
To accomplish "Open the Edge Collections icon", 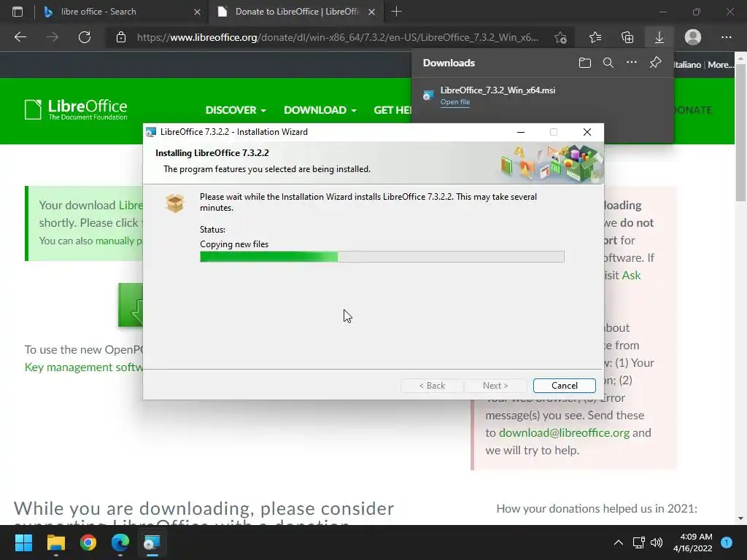I will coord(627,37).
